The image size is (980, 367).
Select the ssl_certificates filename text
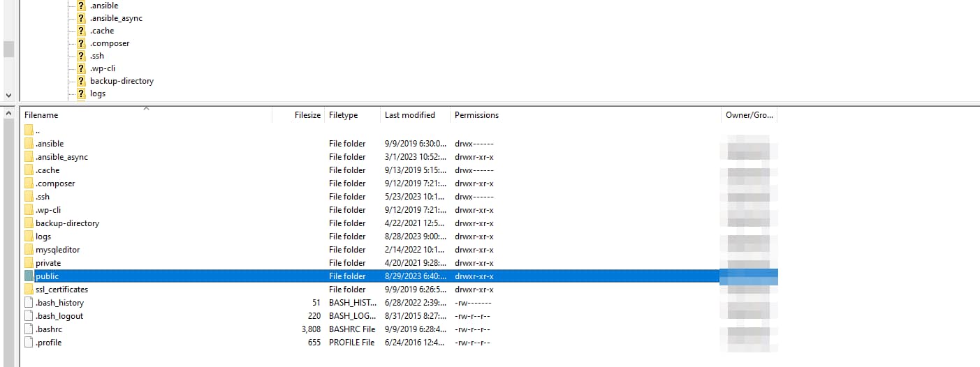click(x=61, y=290)
